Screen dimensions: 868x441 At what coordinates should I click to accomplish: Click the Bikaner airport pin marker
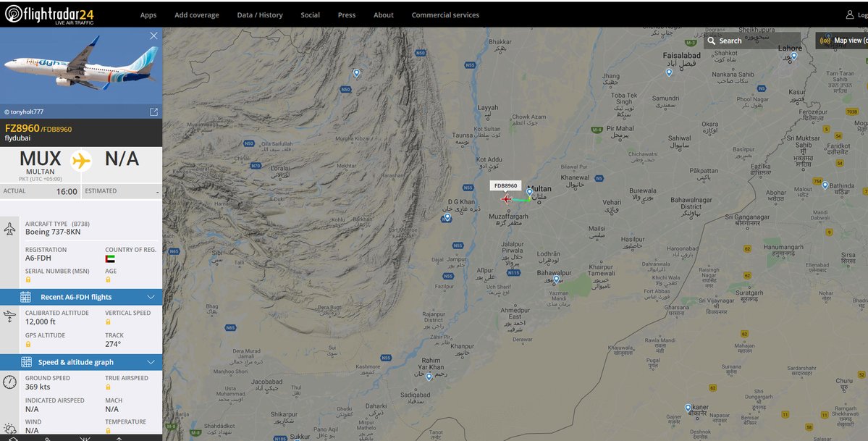[x=688, y=408]
